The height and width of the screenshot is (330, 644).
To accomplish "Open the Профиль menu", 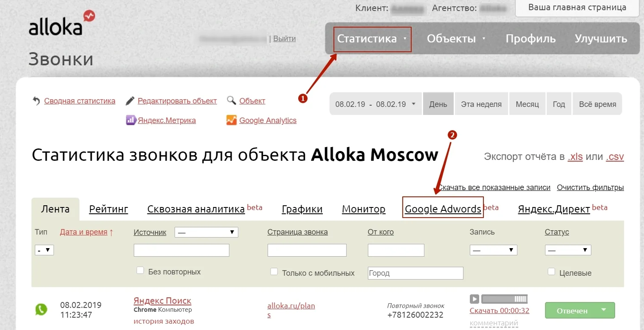I will [531, 39].
